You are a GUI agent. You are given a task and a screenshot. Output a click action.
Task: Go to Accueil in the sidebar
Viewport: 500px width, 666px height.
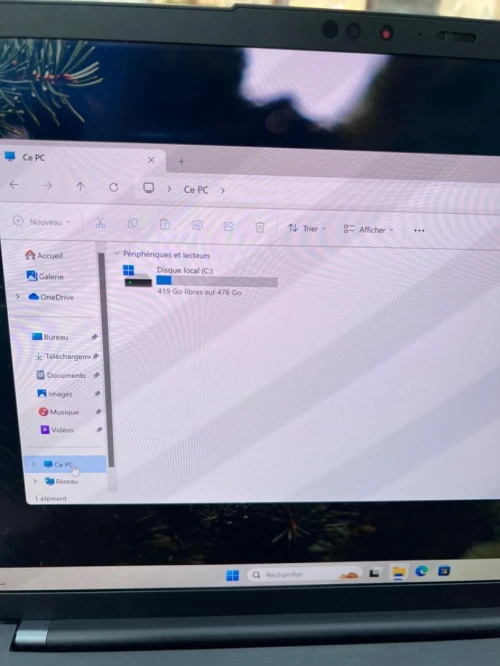[x=44, y=255]
